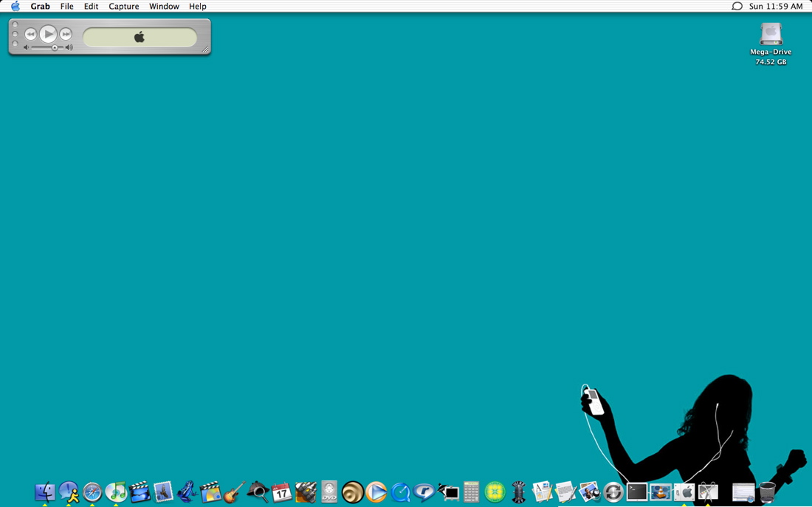Open iCal calendar icon showing 17
The image size is (812, 507).
click(x=282, y=492)
